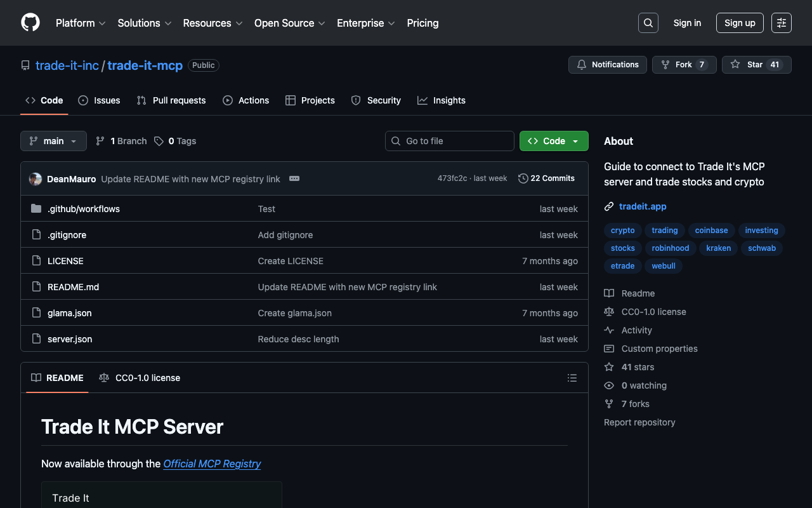Click the Sign up button

(x=739, y=23)
